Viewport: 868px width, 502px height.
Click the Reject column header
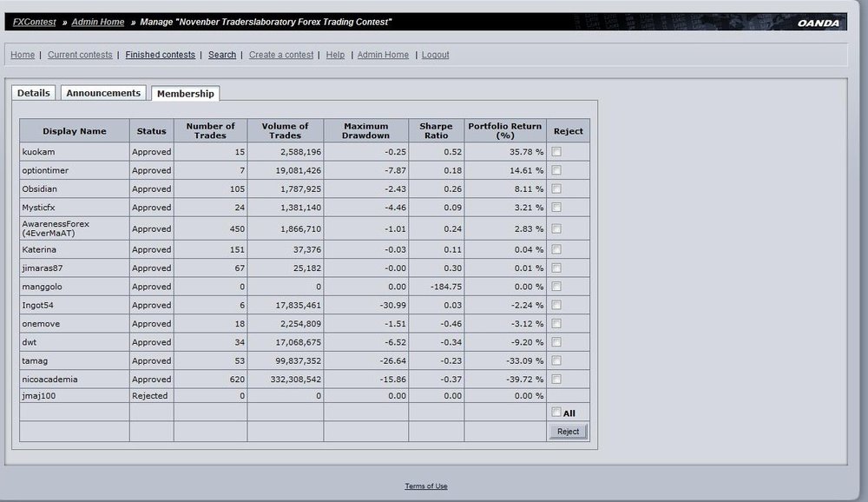568,131
